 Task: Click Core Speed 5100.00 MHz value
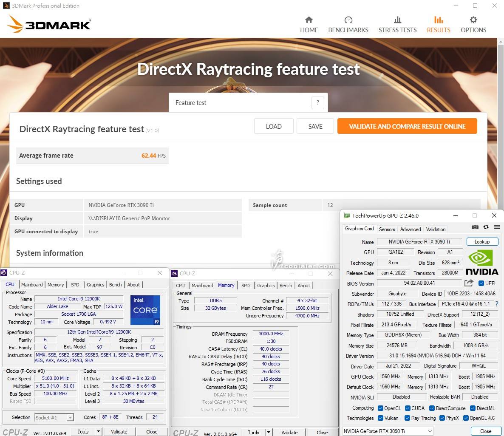pos(55,379)
